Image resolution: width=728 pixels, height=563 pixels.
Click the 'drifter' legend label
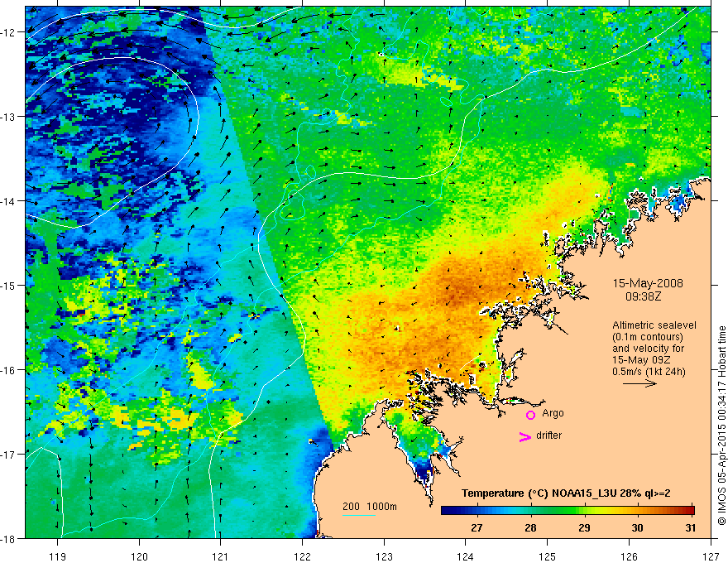tap(548, 435)
